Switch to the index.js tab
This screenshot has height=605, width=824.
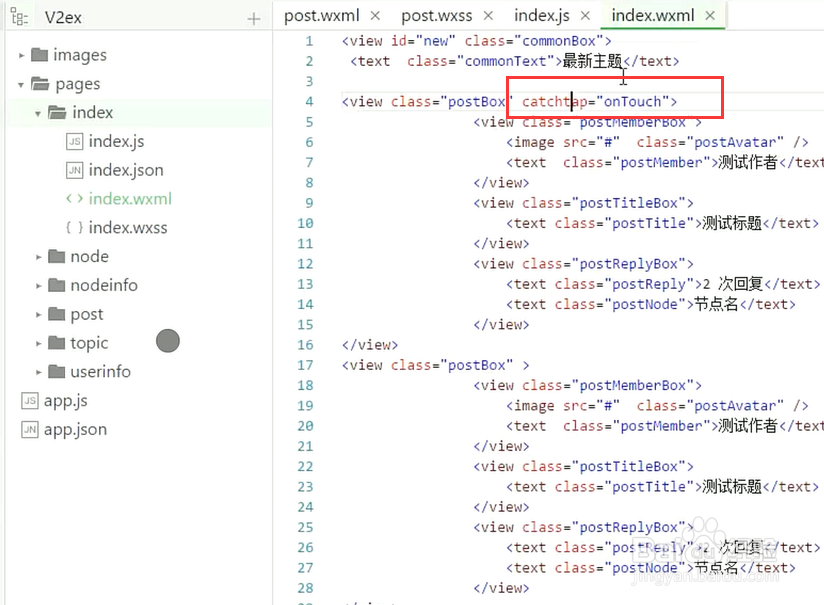point(542,16)
